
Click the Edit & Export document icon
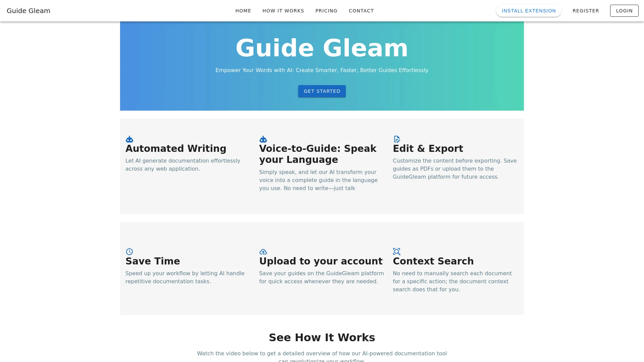click(397, 139)
